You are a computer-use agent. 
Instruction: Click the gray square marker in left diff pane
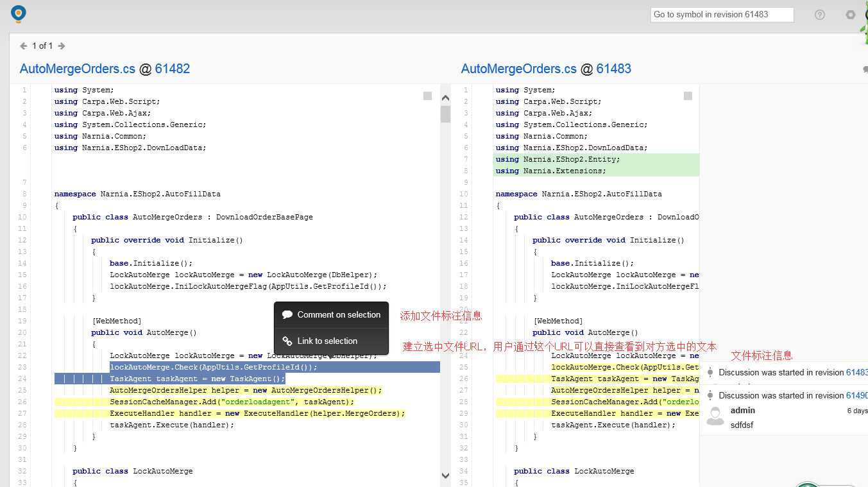pos(427,96)
